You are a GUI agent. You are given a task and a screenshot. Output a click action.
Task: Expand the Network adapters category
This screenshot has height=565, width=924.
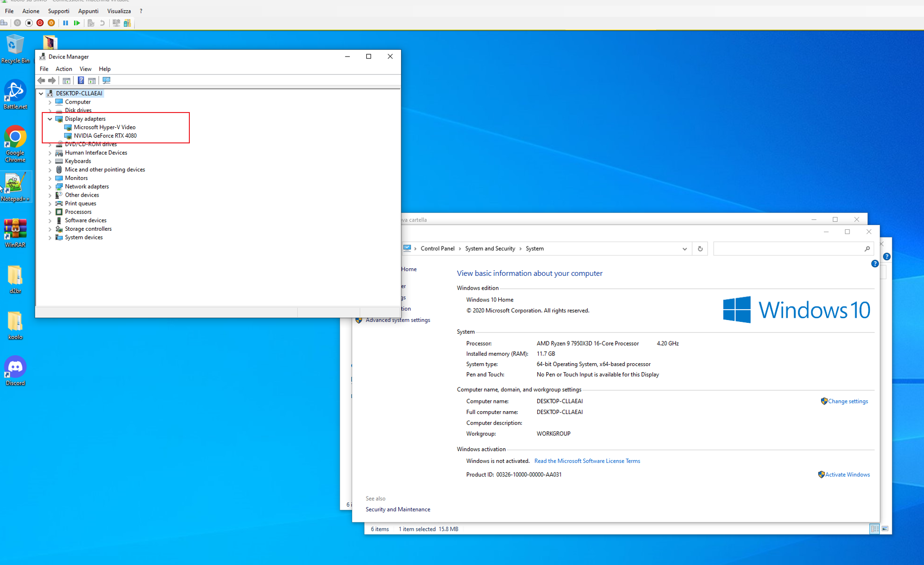click(x=50, y=187)
